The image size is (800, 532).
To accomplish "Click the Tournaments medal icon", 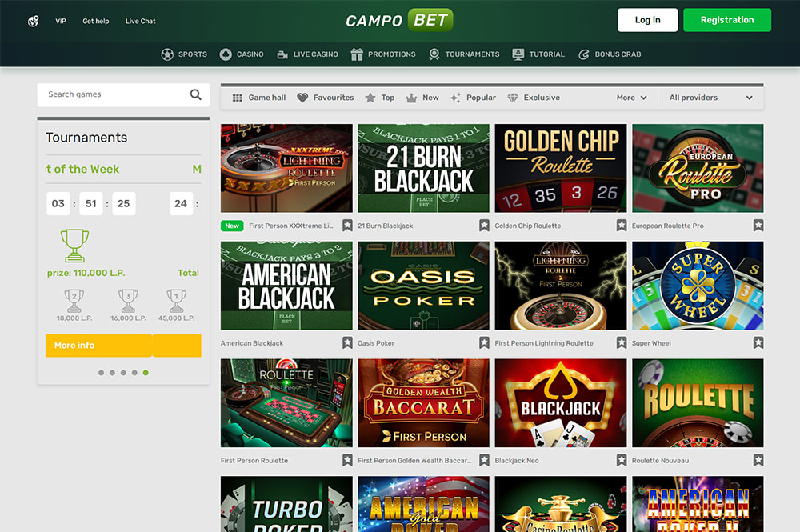I will 434,54.
